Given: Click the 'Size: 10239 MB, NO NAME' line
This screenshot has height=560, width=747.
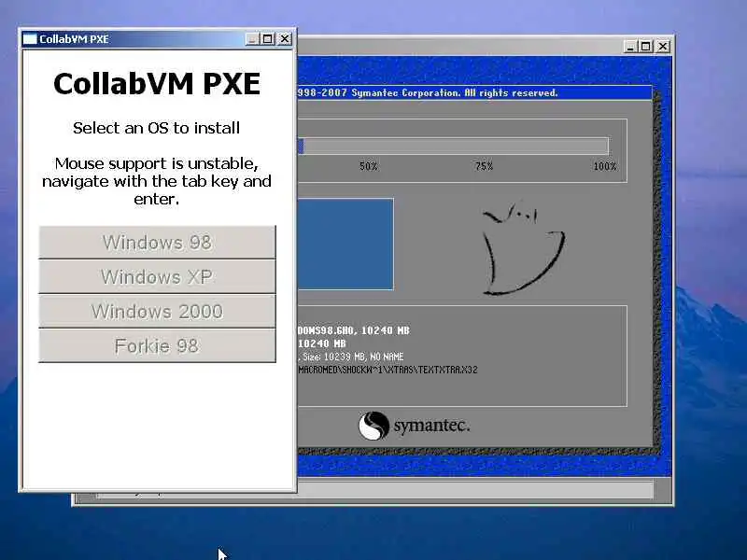Looking at the screenshot, I should 353,357.
